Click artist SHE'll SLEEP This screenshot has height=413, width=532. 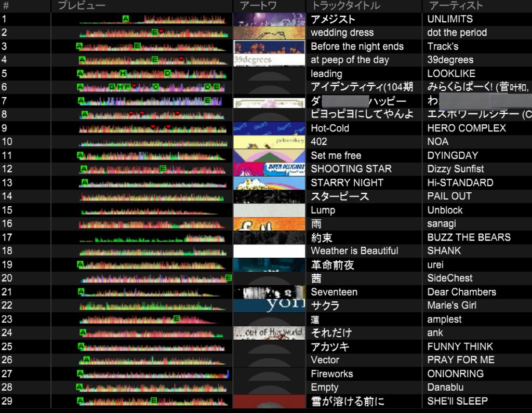click(x=457, y=401)
